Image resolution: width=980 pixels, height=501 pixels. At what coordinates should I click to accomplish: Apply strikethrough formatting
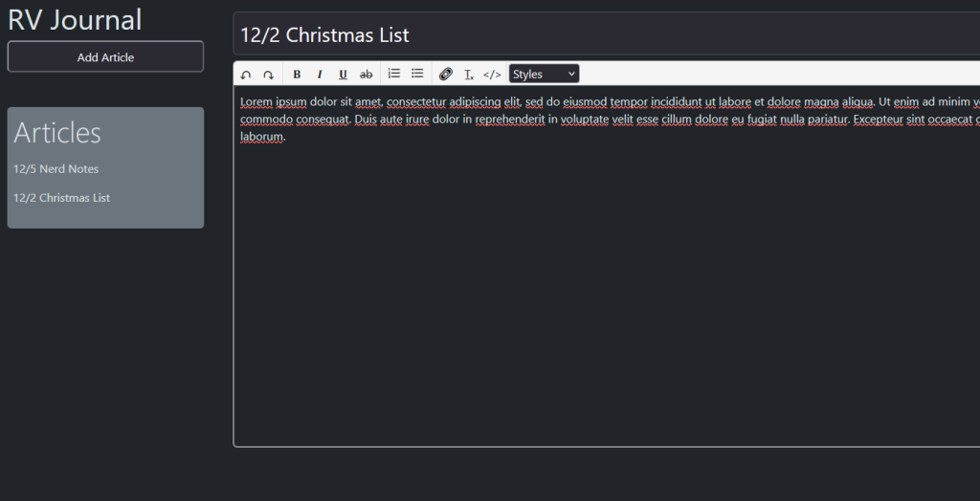point(366,75)
